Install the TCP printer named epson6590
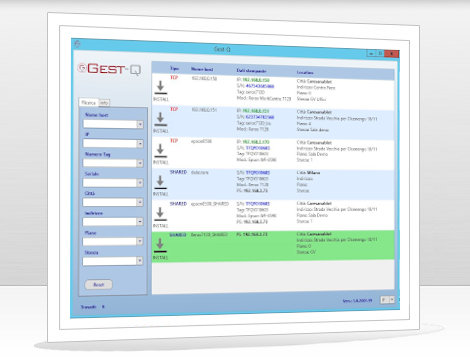The image size is (470, 360). (x=160, y=154)
